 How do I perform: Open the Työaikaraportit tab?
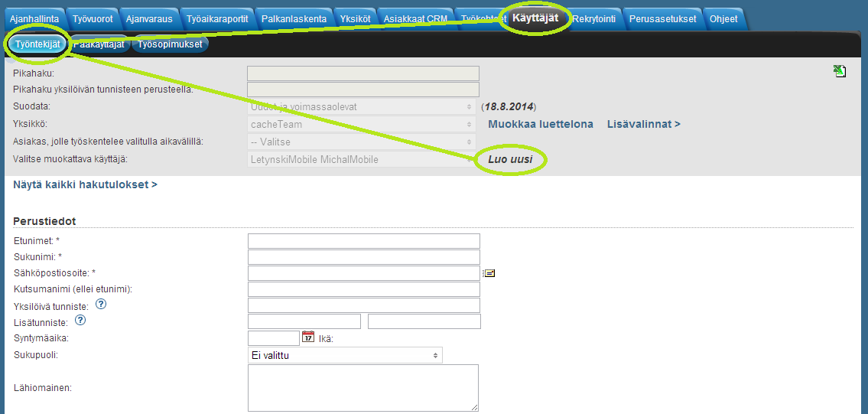point(216,18)
